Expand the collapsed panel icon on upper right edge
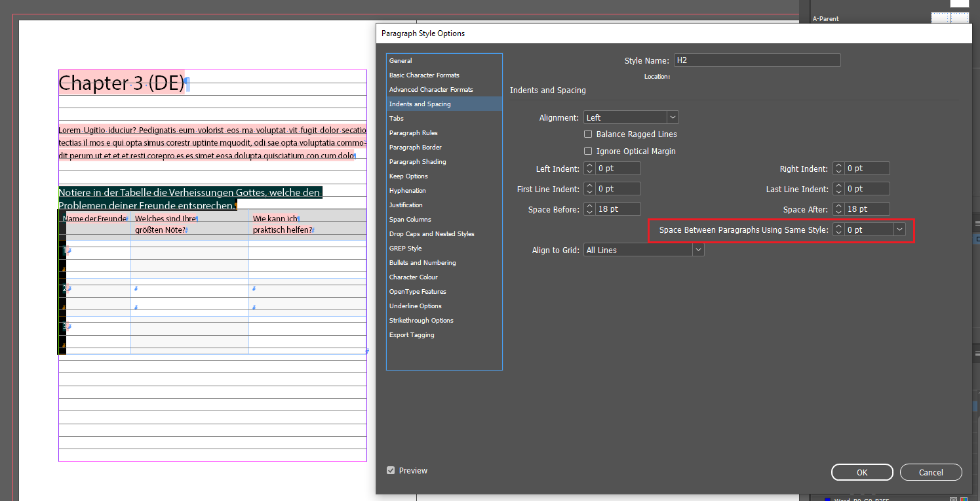980x501 pixels. pos(975,223)
